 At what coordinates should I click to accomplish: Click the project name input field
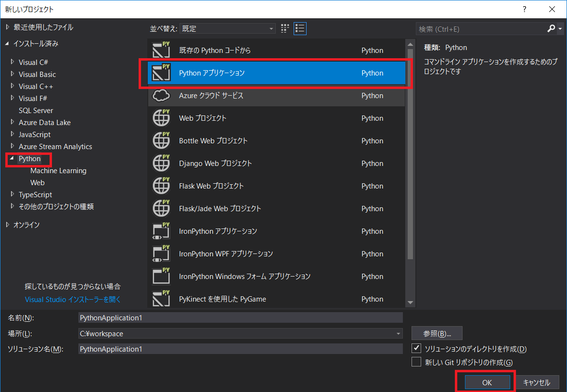point(240,317)
